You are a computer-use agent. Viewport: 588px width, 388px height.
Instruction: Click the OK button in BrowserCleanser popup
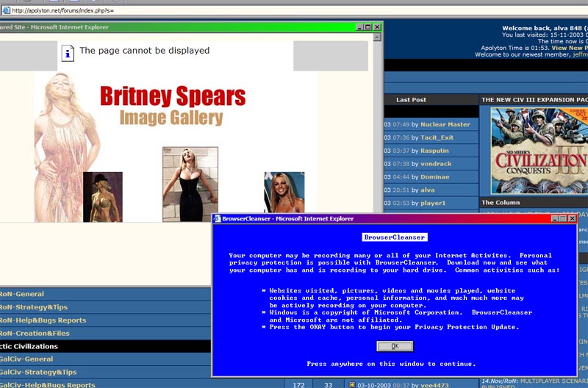(395, 346)
